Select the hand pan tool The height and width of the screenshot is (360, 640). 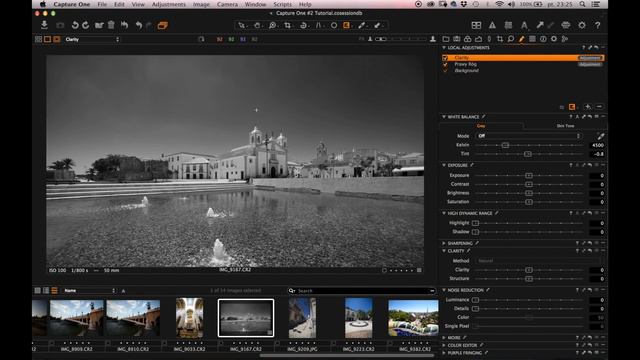(x=257, y=25)
